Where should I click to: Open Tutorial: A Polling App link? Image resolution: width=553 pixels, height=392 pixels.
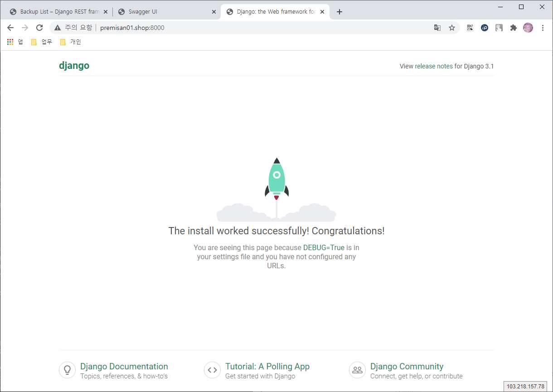(267, 366)
